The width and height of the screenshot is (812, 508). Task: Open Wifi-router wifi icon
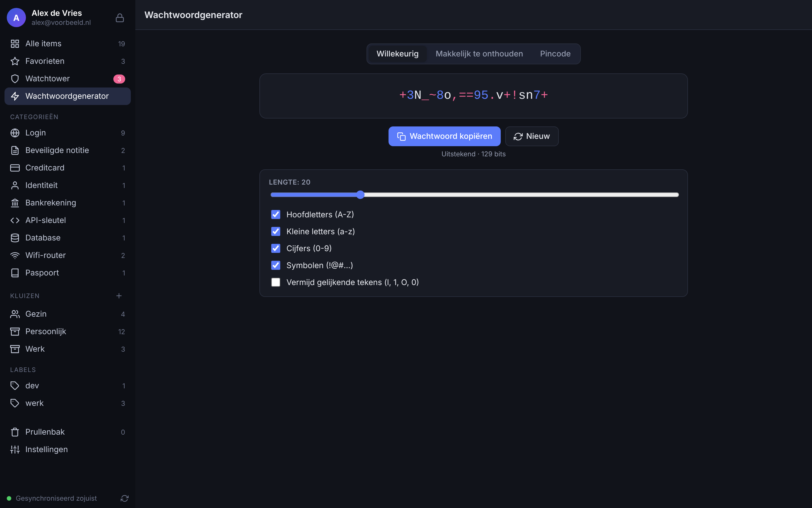point(15,255)
